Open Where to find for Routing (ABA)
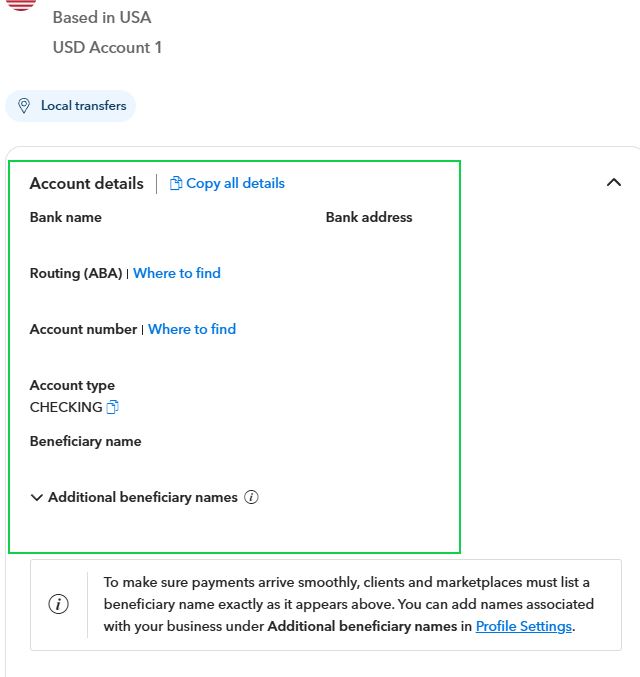 (177, 273)
